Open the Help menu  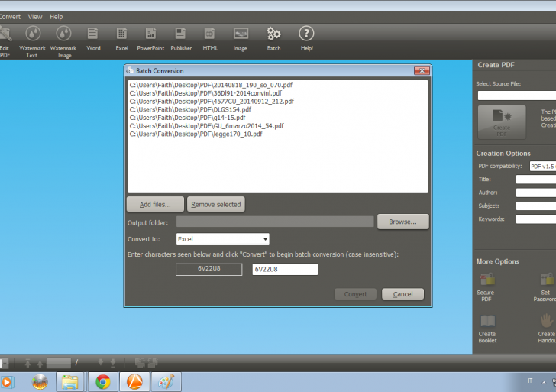point(56,17)
